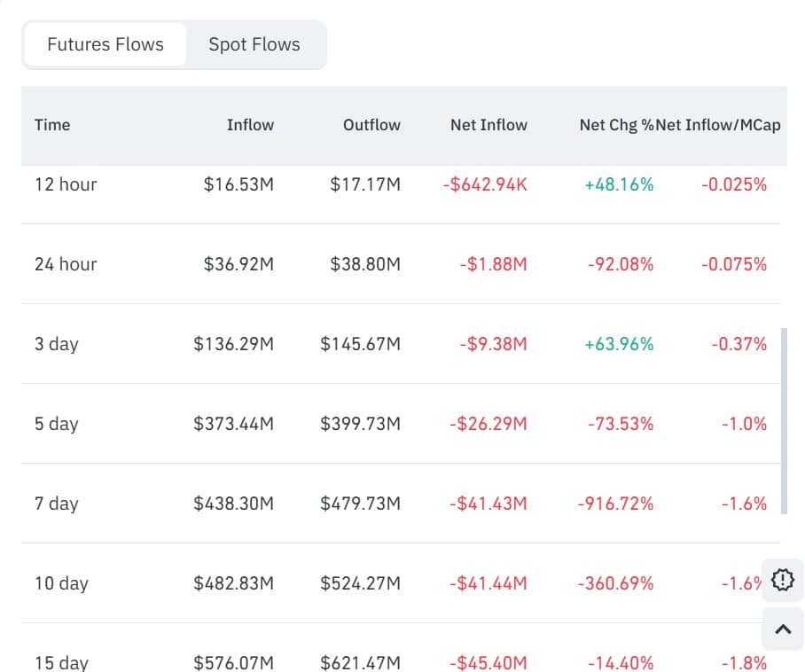Click the Net Inflow column header
This screenshot has height=672, width=805.
488,125
